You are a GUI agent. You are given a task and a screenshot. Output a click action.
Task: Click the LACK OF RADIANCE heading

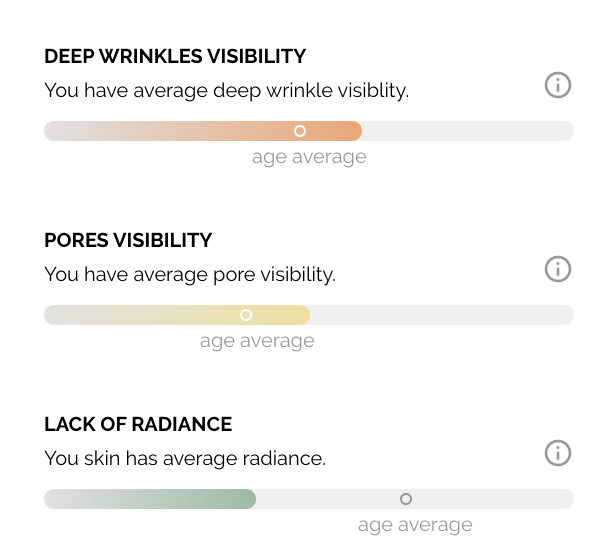point(138,424)
